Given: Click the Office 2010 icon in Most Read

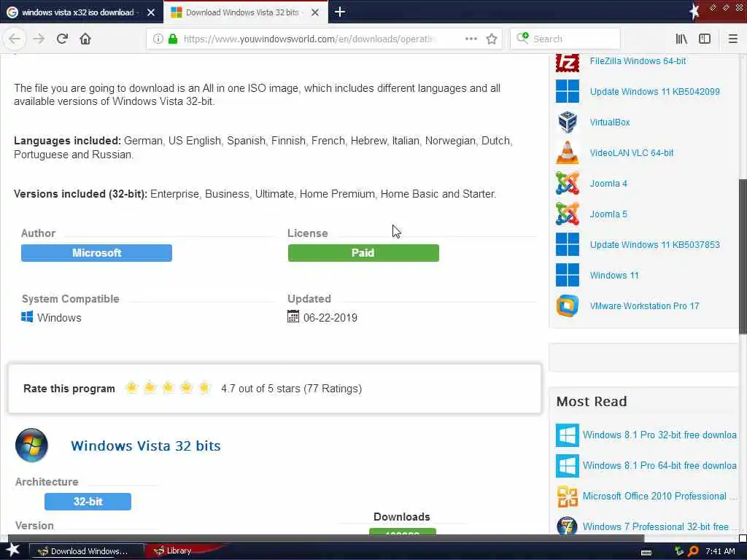Looking at the screenshot, I should 568,496.
